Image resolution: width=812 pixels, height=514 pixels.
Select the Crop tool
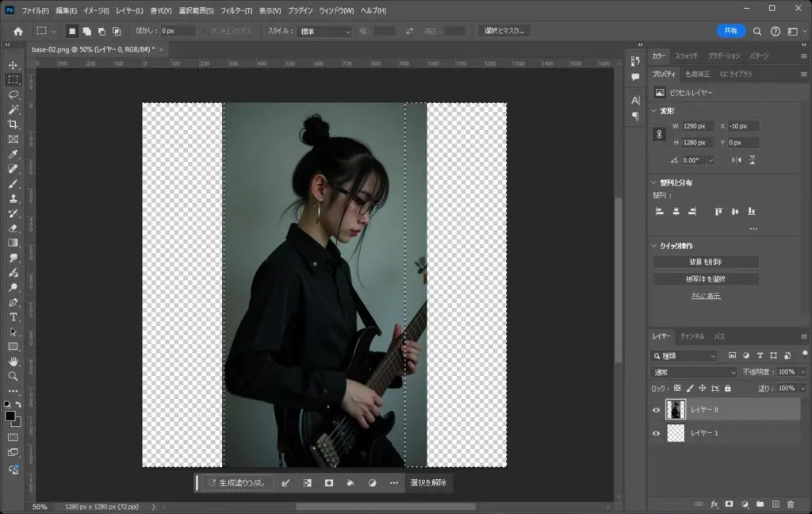[13, 125]
